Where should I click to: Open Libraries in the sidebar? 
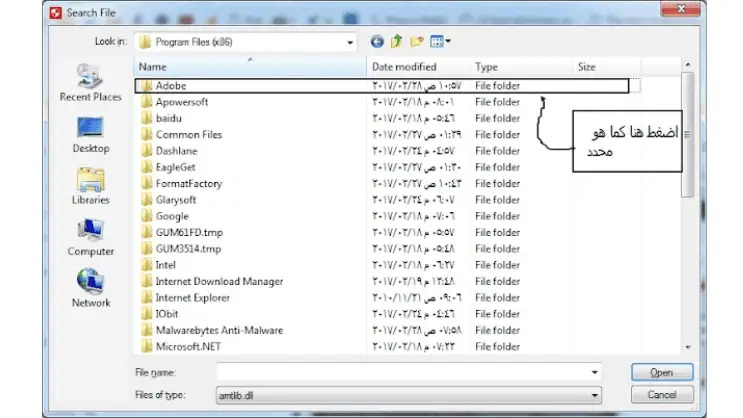pos(91,186)
